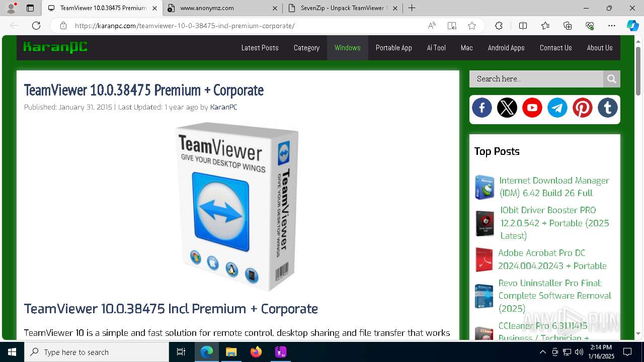
Task: Open the YouTube social icon
Action: [532, 108]
